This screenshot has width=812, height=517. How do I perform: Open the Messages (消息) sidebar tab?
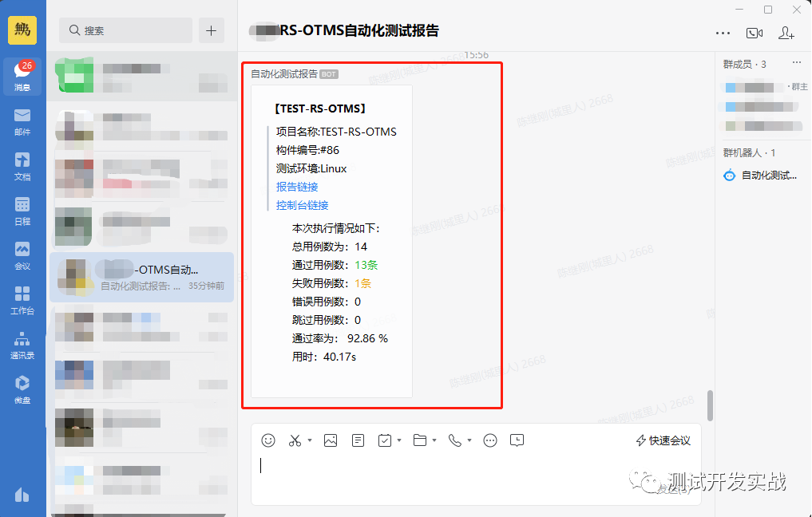pos(22,76)
